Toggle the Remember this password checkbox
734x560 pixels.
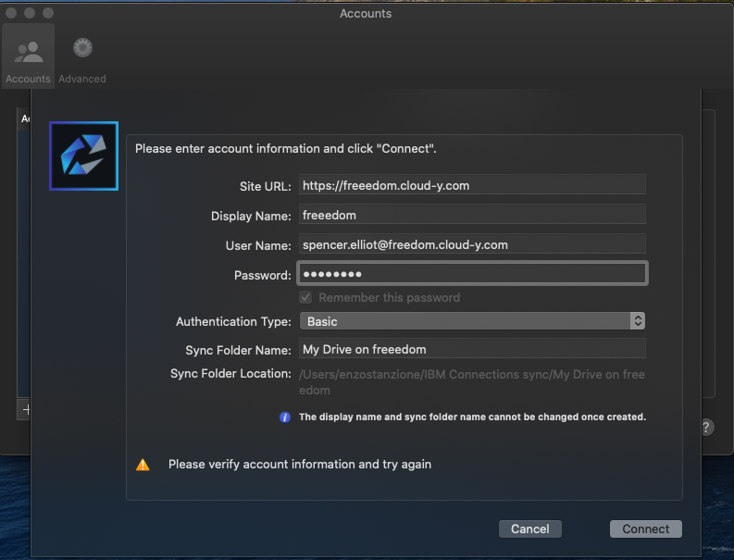pos(305,298)
